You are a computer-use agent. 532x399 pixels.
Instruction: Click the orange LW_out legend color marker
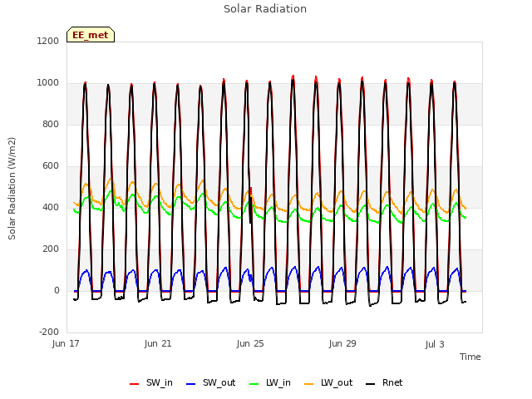[x=309, y=384]
